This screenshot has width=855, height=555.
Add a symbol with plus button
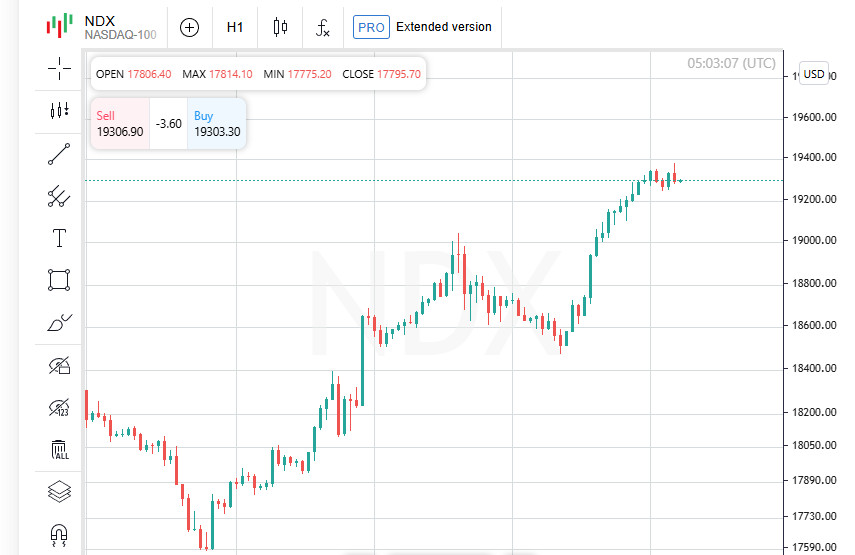coord(189,27)
